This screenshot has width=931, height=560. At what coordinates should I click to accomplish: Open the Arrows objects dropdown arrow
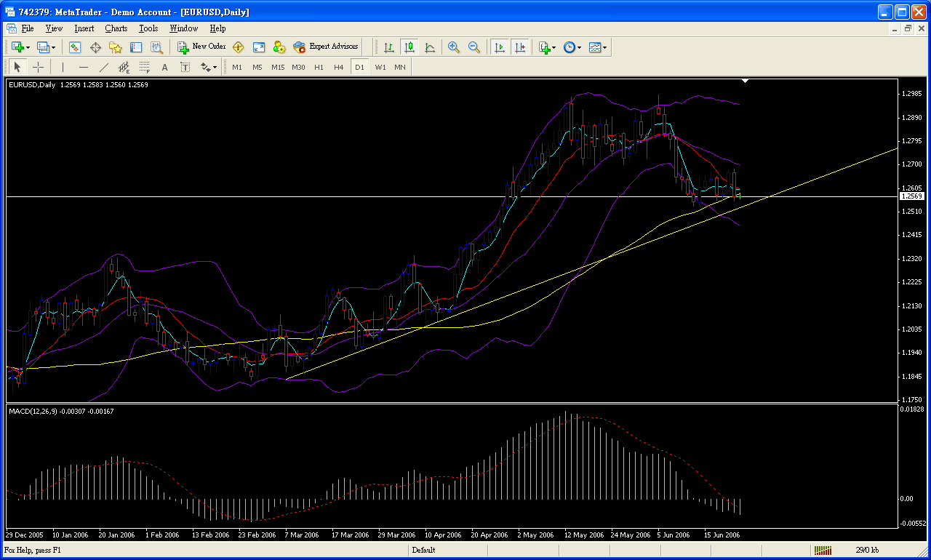pos(215,67)
